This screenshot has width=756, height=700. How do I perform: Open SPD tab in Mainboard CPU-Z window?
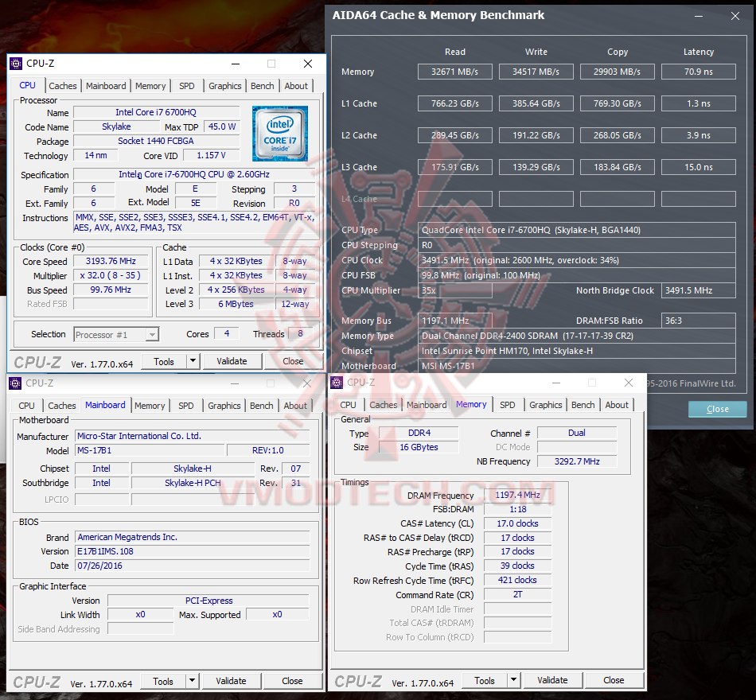click(x=185, y=406)
